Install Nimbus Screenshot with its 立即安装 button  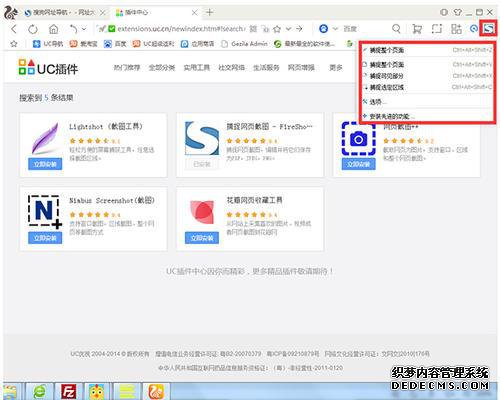tap(45, 238)
